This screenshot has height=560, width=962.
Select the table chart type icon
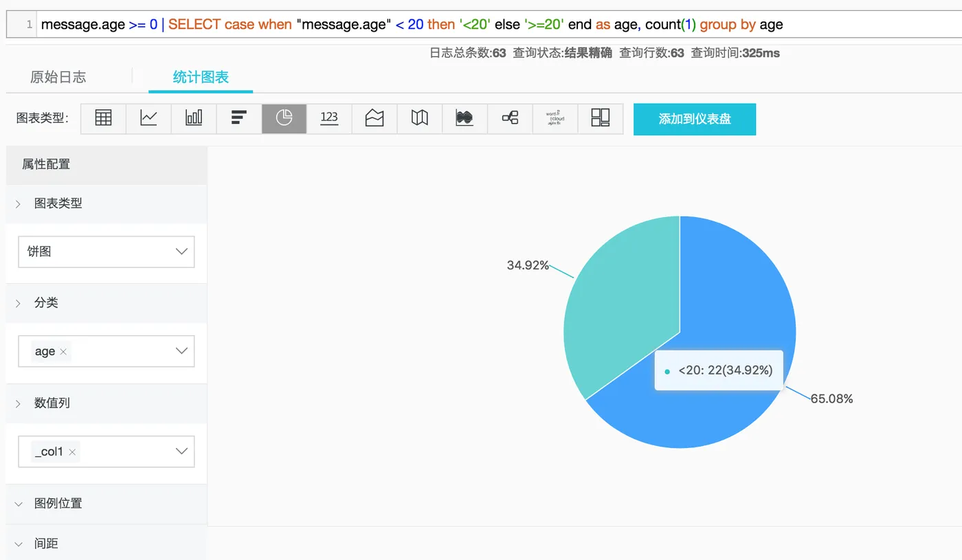pyautogui.click(x=103, y=118)
